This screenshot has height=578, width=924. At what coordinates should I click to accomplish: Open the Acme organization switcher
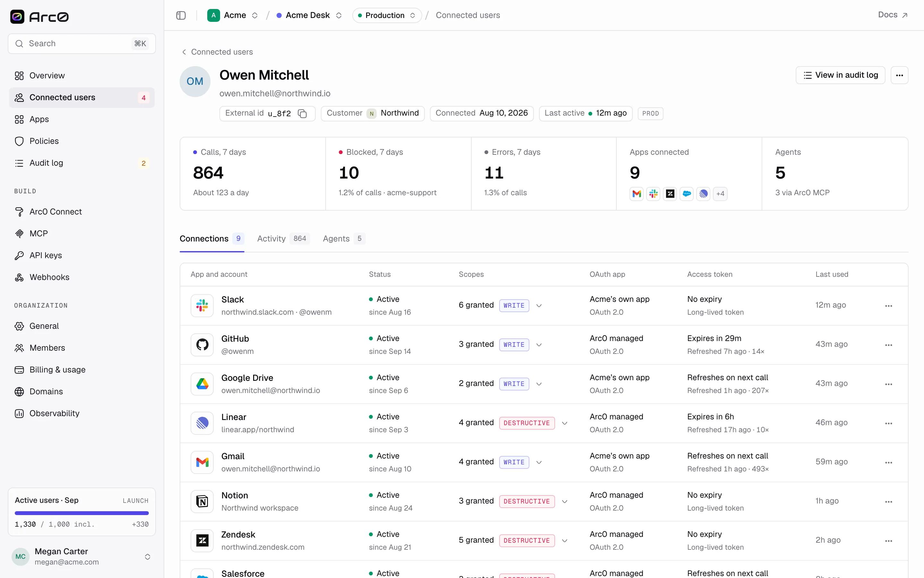pos(233,15)
